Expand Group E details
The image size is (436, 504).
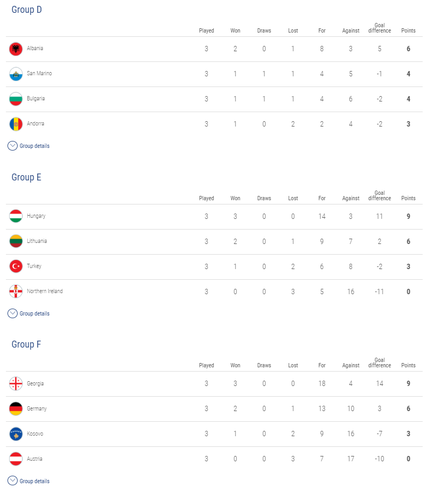point(28,313)
